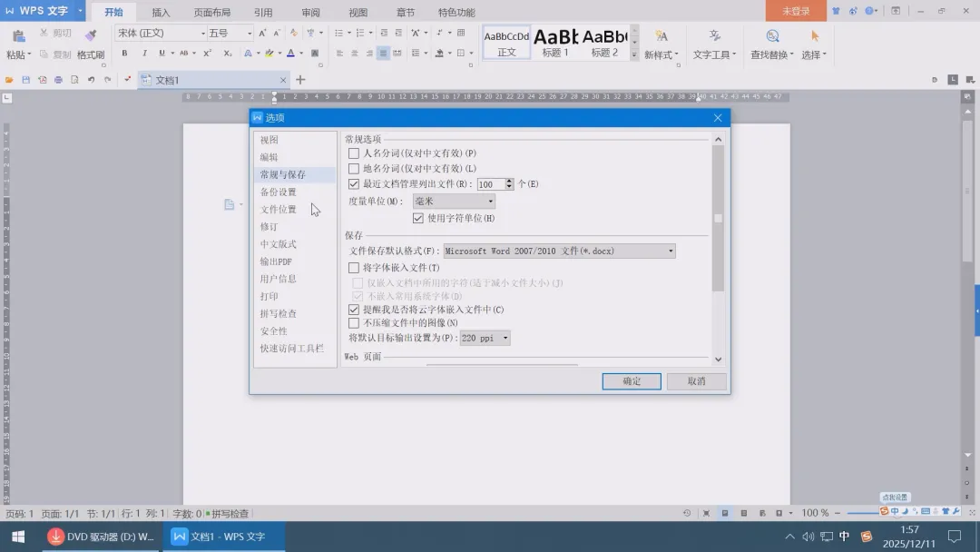Screen dimensions: 980x552
Task: Click decrease indent icon
Action: 384,33
